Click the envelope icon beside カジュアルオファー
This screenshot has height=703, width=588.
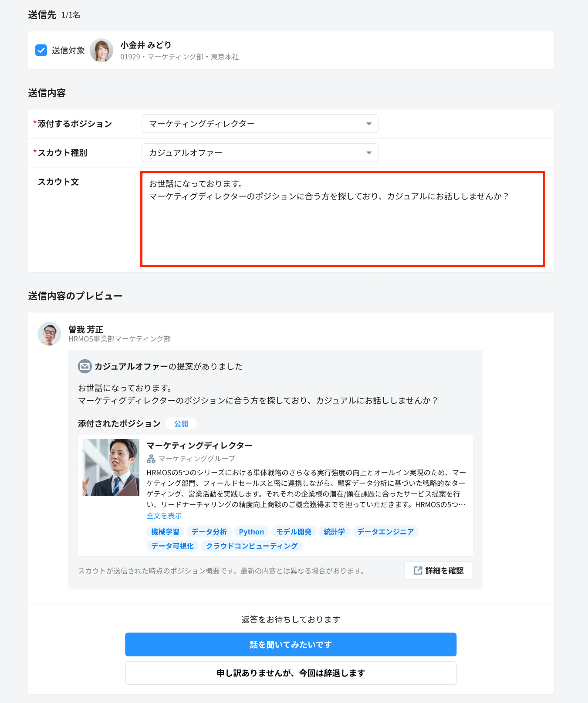tap(84, 366)
